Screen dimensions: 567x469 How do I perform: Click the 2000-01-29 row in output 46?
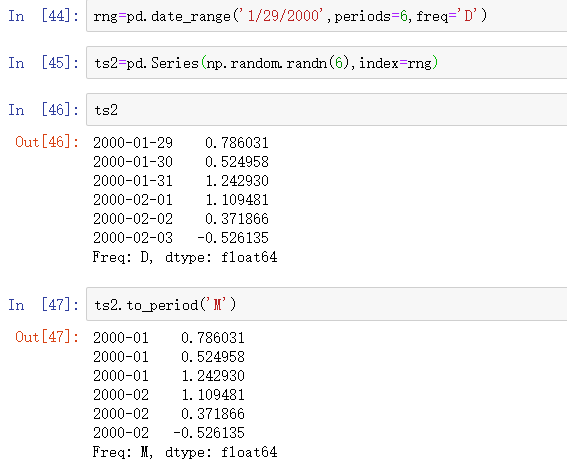[x=181, y=143]
